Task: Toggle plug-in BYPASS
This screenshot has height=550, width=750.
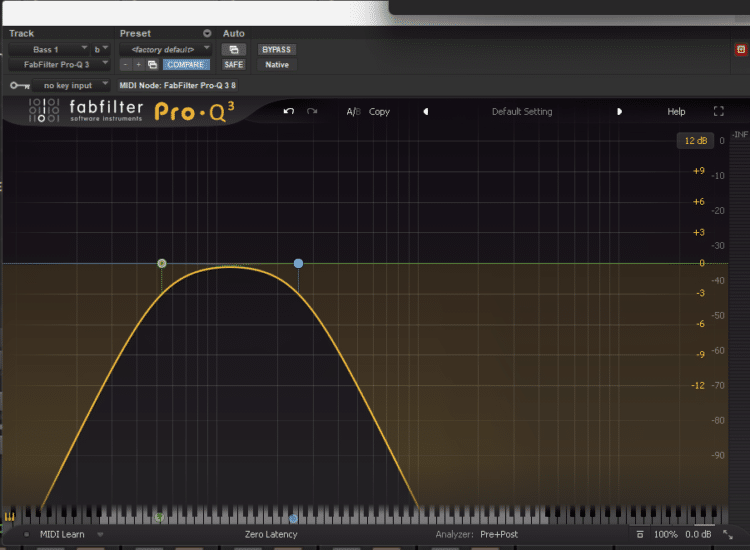Action: point(276,49)
